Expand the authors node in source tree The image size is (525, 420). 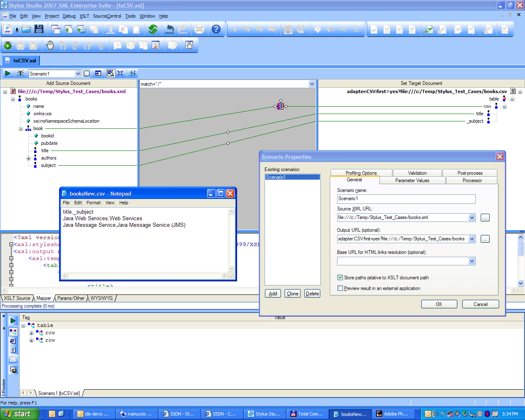pos(28,158)
